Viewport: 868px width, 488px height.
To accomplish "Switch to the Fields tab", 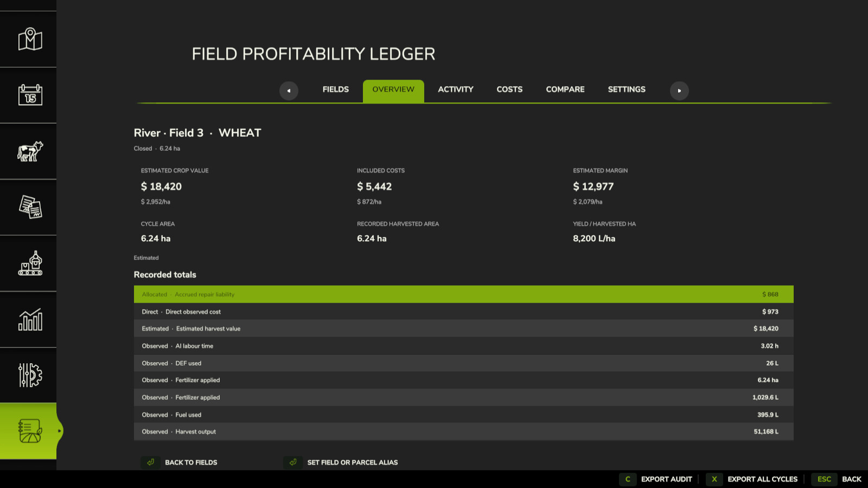I will tap(336, 89).
